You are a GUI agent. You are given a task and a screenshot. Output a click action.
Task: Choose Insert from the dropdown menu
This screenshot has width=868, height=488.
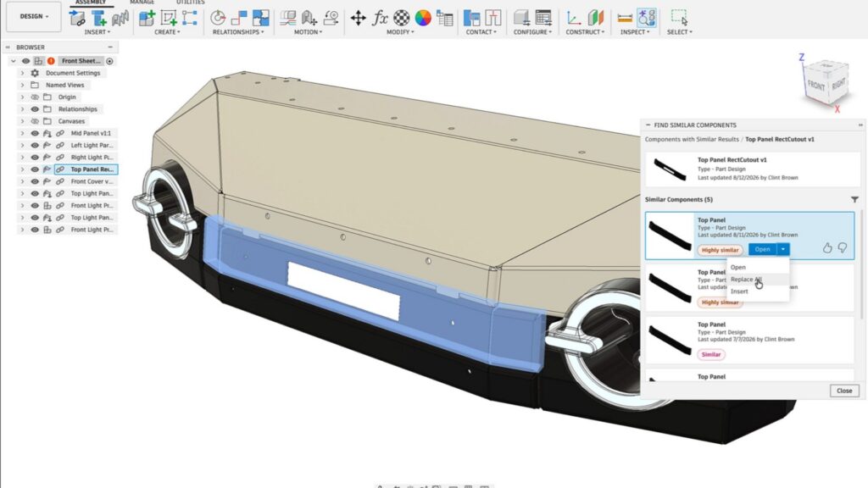757,291
